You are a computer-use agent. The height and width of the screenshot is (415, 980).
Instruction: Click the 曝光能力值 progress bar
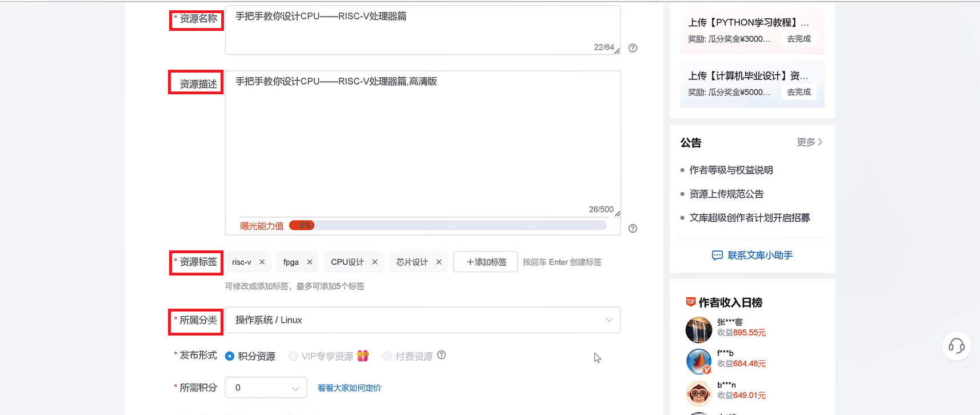[447, 226]
